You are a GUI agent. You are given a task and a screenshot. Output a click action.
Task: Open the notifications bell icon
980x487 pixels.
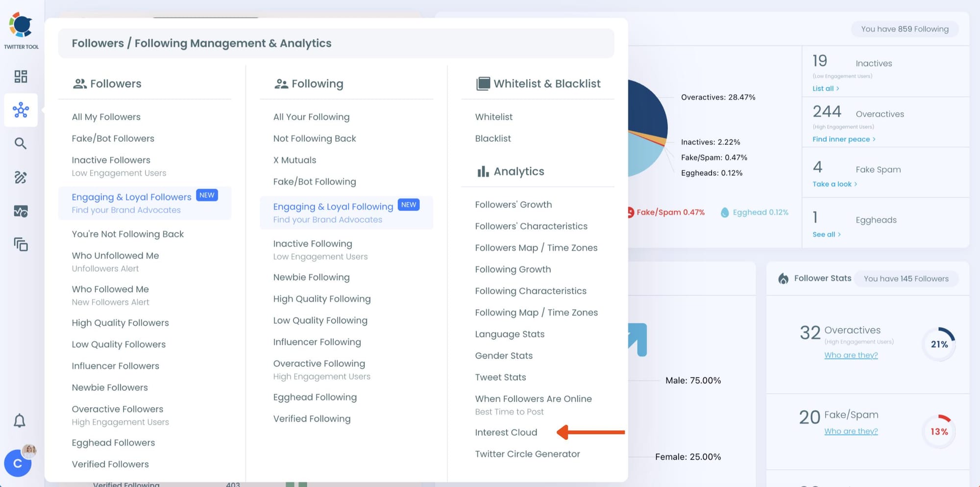pyautogui.click(x=20, y=421)
